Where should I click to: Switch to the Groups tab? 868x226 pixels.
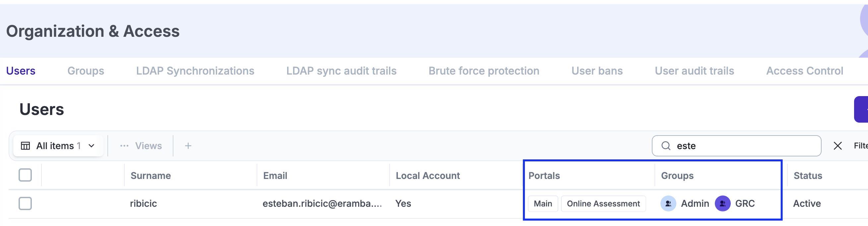pos(86,71)
